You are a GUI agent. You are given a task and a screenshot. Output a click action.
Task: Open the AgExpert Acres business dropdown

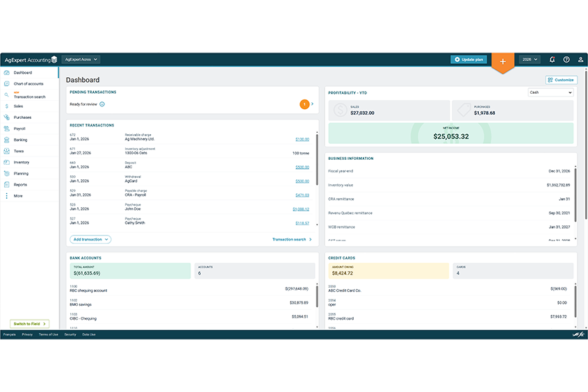81,59
